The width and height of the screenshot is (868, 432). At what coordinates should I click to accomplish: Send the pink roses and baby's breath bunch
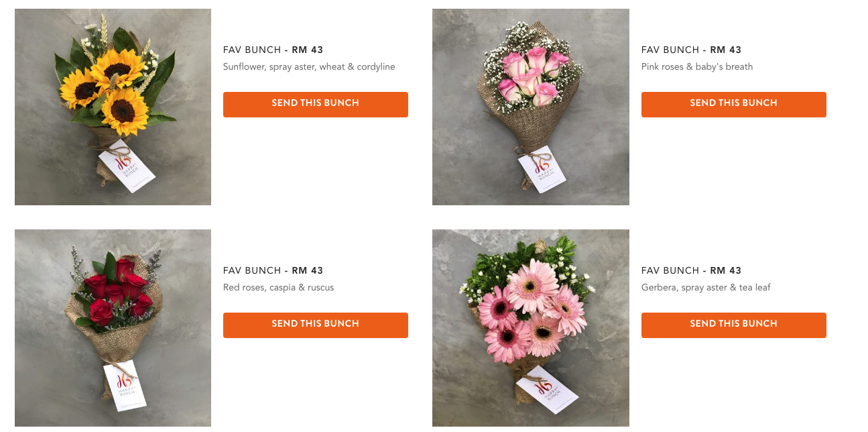point(734,105)
